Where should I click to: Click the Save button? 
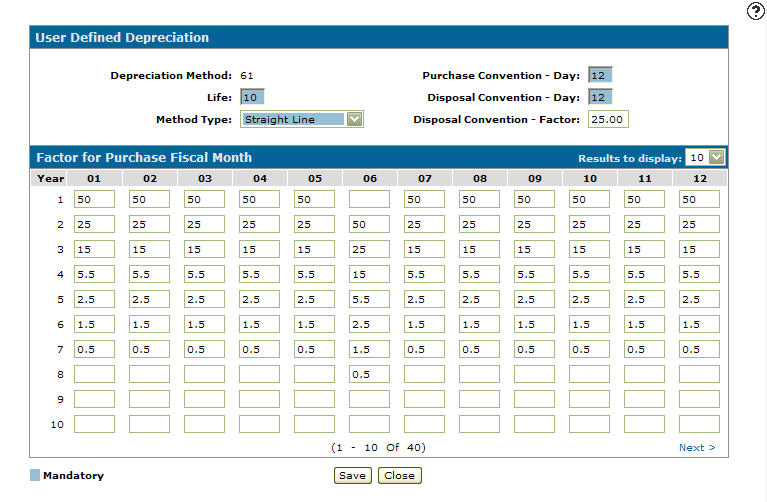point(353,475)
